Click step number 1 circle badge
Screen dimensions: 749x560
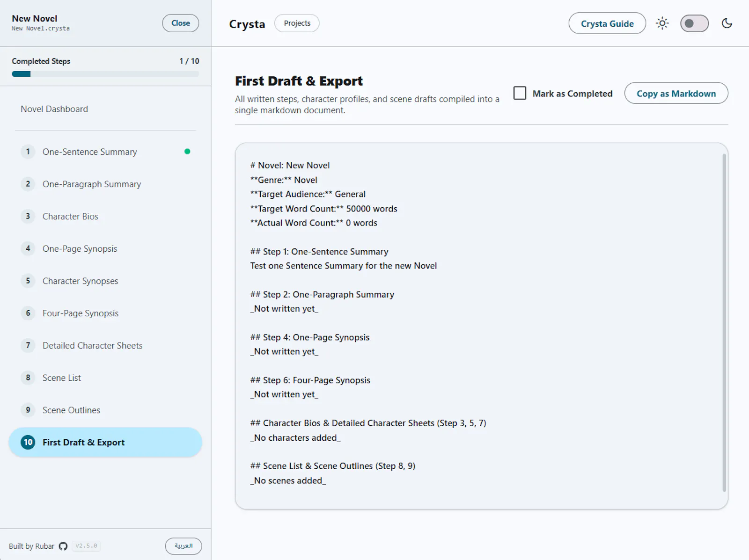[28, 152]
